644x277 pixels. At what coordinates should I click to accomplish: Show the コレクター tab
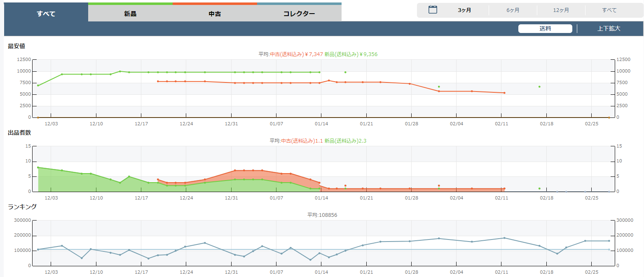299,14
